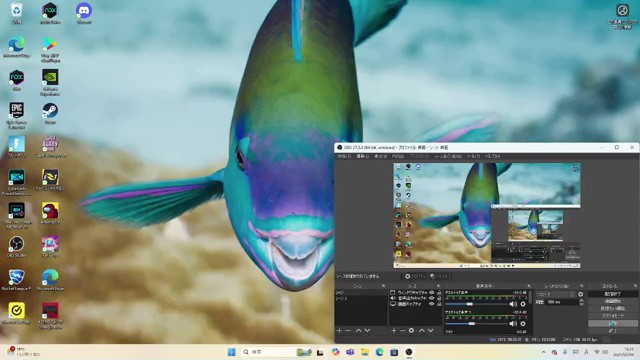640x360 pixels.
Task: Open the Tools menu in OBS
Action: point(473,156)
